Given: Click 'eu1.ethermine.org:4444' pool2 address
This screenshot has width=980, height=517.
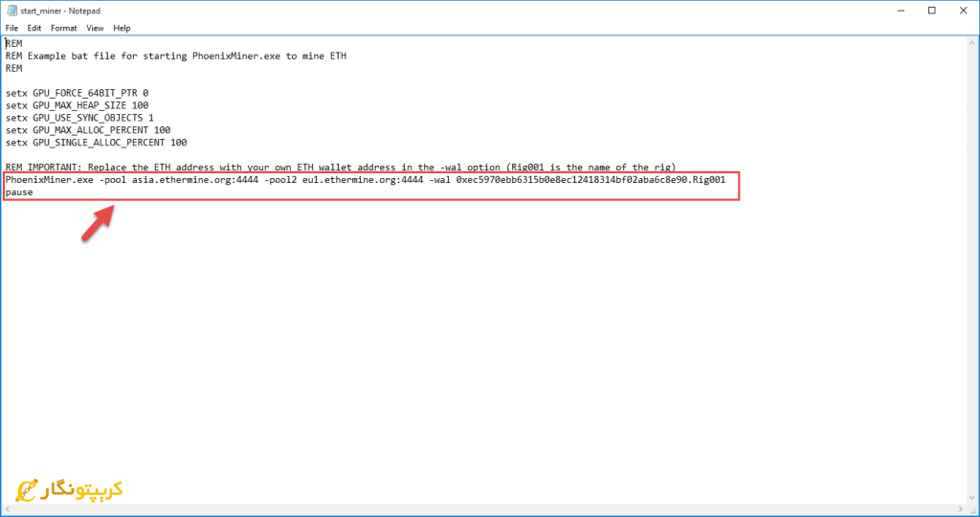Looking at the screenshot, I should click(x=363, y=179).
